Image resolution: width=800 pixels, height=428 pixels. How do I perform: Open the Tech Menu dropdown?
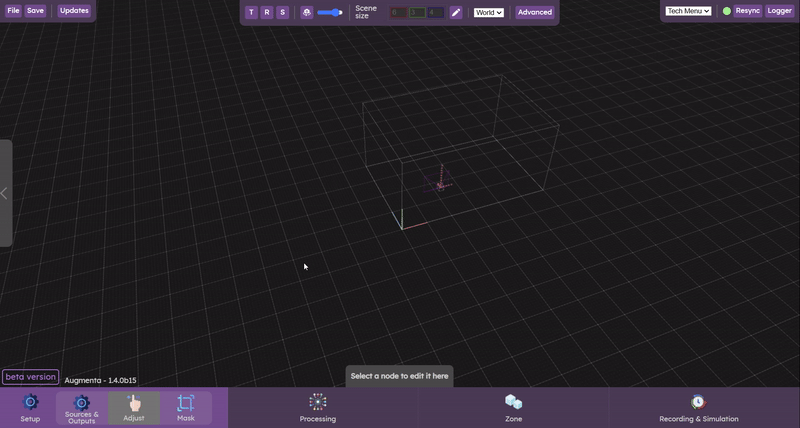[x=688, y=11]
